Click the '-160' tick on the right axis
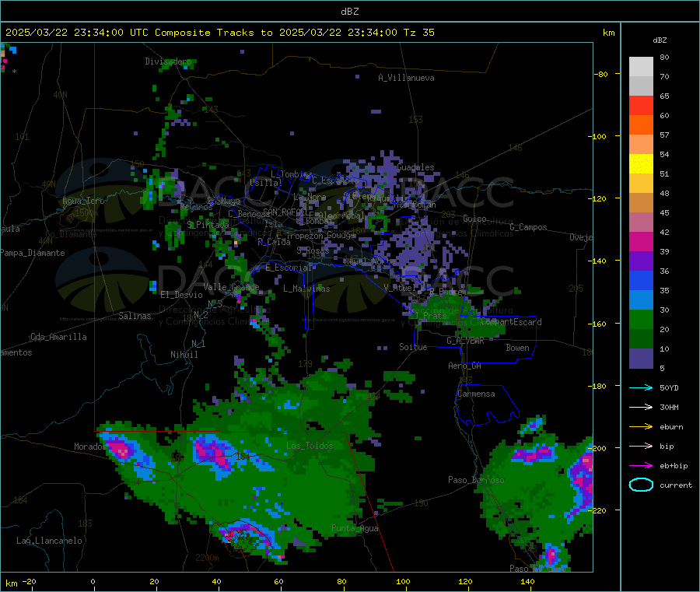The width and height of the screenshot is (700, 592). [x=597, y=324]
